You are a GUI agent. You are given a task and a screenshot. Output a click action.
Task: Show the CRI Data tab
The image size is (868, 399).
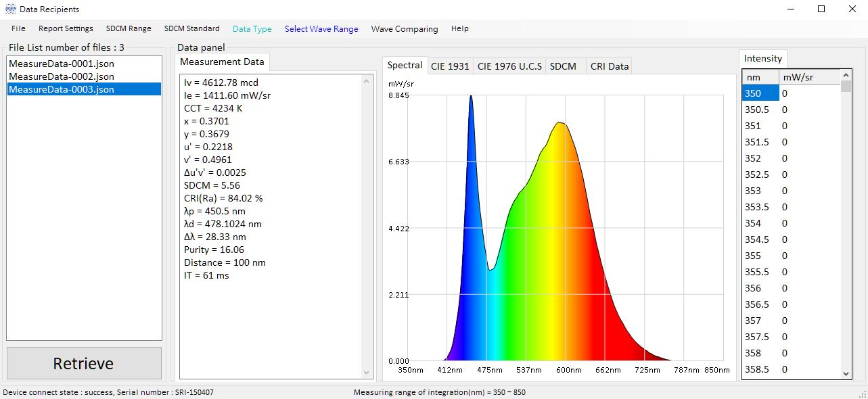(x=609, y=66)
